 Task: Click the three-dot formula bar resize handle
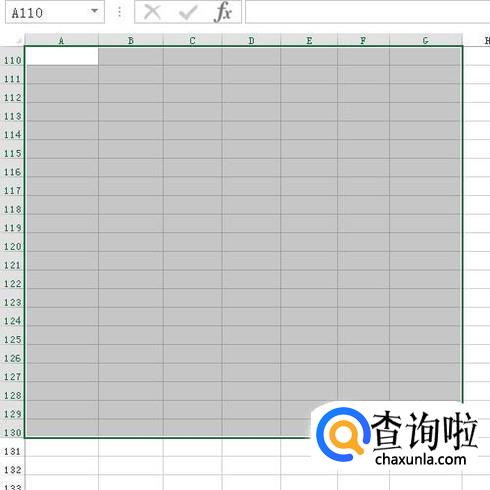119,12
